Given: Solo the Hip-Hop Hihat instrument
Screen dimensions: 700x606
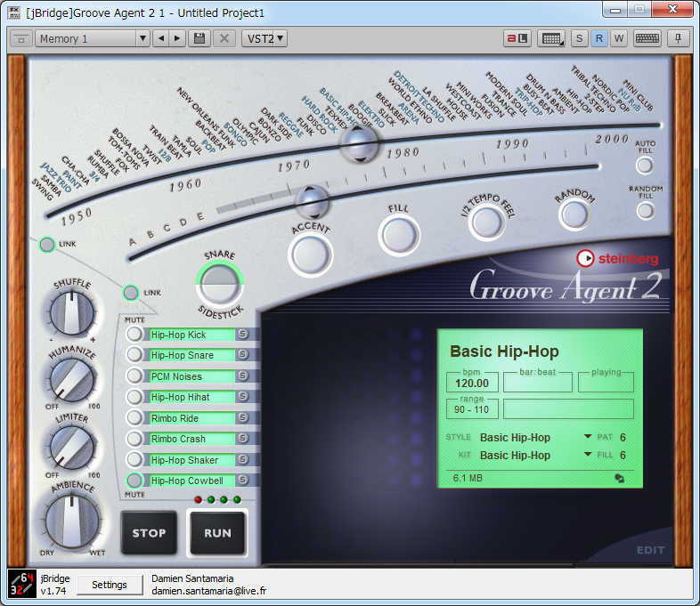Looking at the screenshot, I should coord(243,396).
